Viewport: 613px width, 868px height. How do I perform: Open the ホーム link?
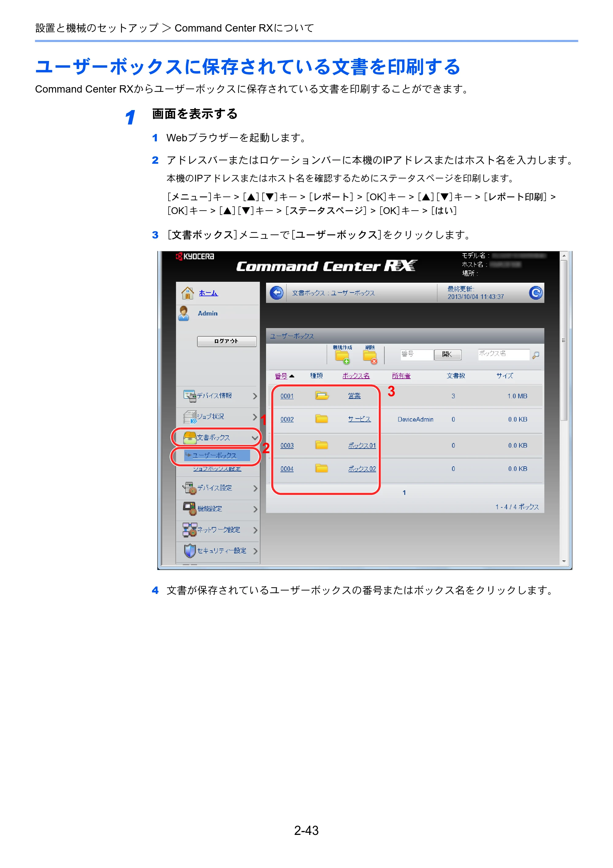(208, 293)
